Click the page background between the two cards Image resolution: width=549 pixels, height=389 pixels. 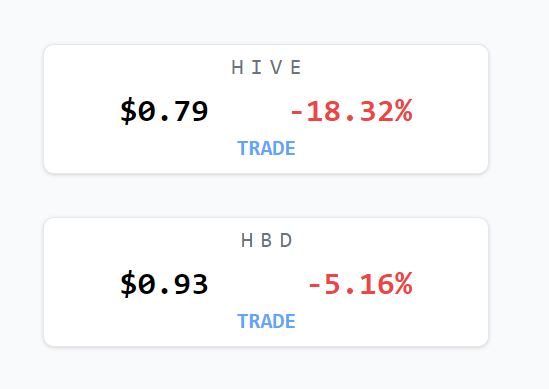pos(266,195)
